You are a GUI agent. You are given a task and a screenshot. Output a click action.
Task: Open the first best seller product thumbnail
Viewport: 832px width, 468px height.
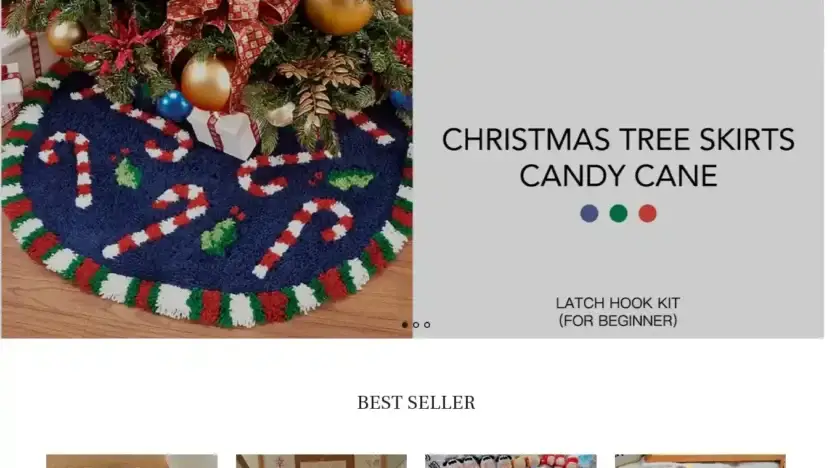point(132,461)
